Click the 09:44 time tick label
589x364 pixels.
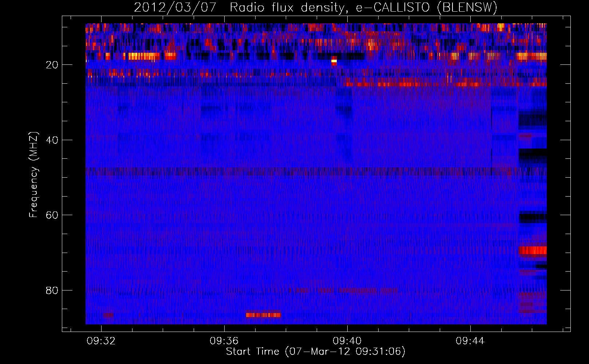pos(470,341)
